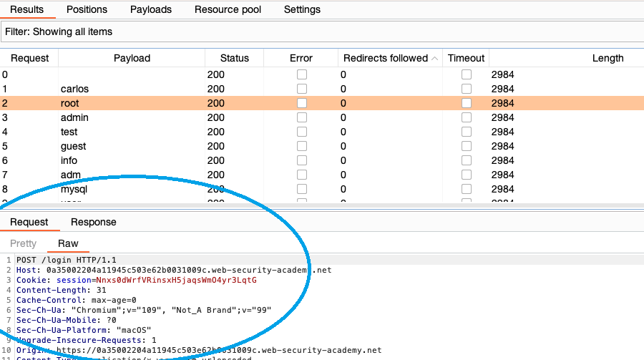Select the root payload row

[x=322, y=103]
